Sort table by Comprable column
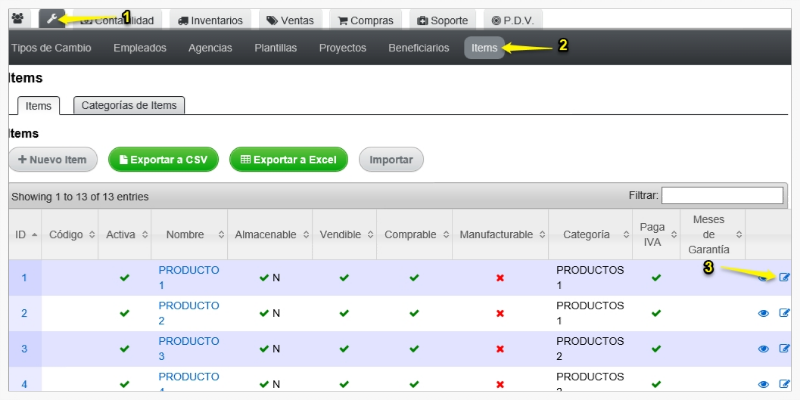 pyautogui.click(x=414, y=235)
